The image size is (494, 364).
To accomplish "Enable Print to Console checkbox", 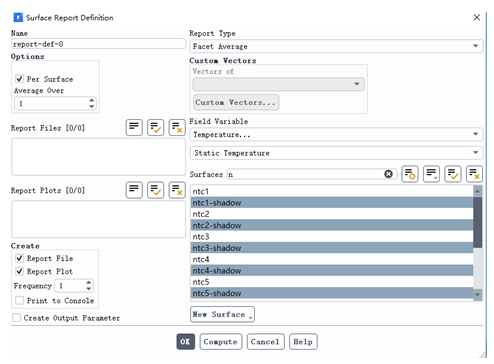I will click(x=19, y=301).
